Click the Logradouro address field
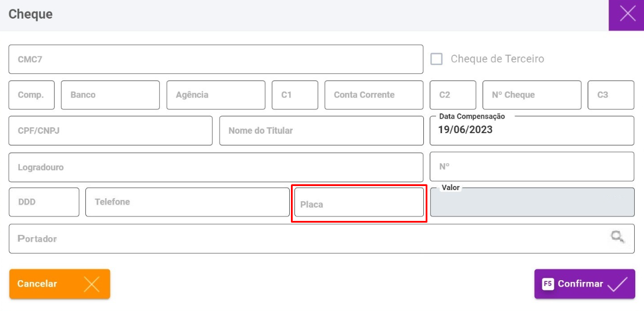 pyautogui.click(x=215, y=167)
